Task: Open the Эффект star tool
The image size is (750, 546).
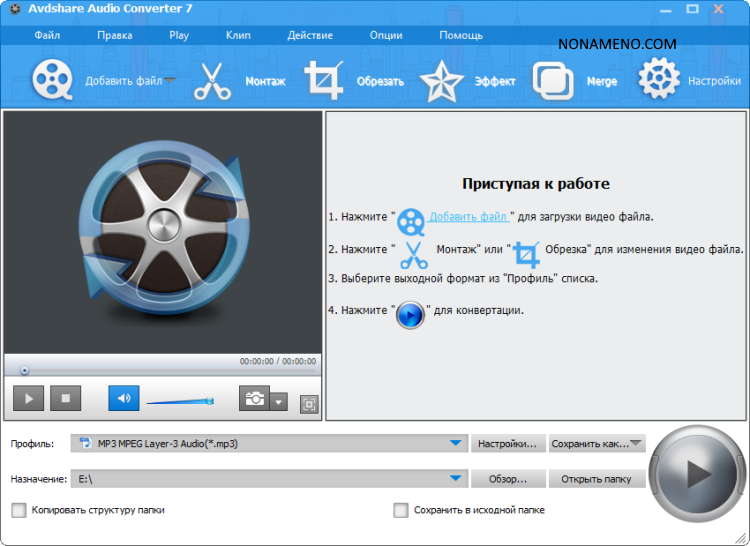Action: click(440, 81)
